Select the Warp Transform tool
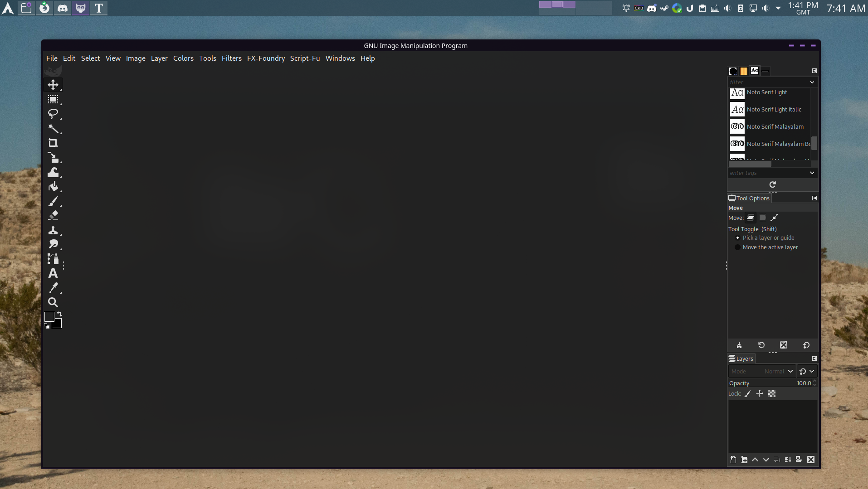Image resolution: width=868 pixels, height=489 pixels. pyautogui.click(x=53, y=172)
